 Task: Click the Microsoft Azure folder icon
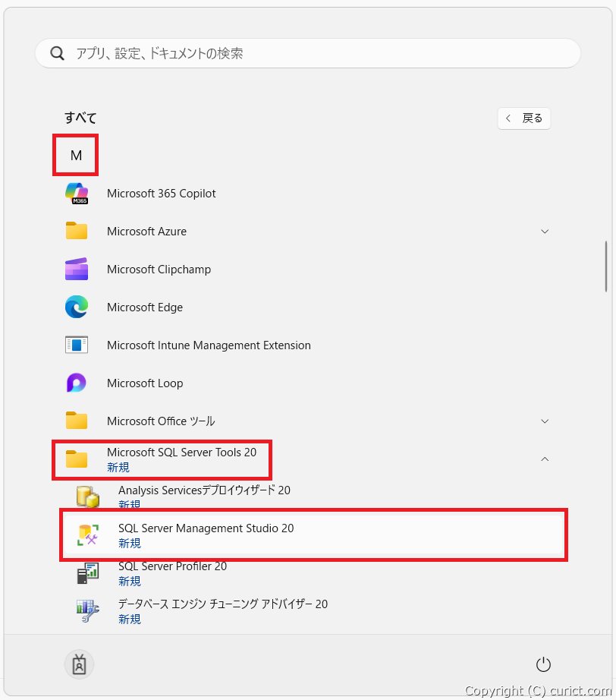(x=77, y=231)
